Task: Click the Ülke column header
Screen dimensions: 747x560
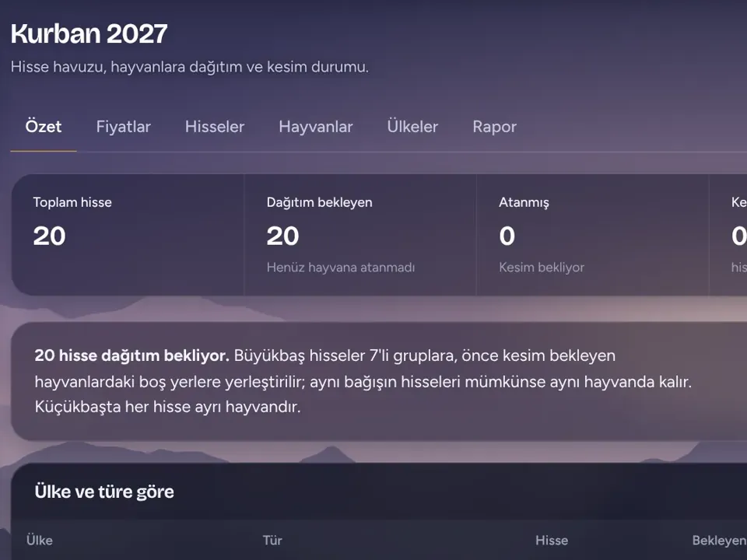Action: 40,541
